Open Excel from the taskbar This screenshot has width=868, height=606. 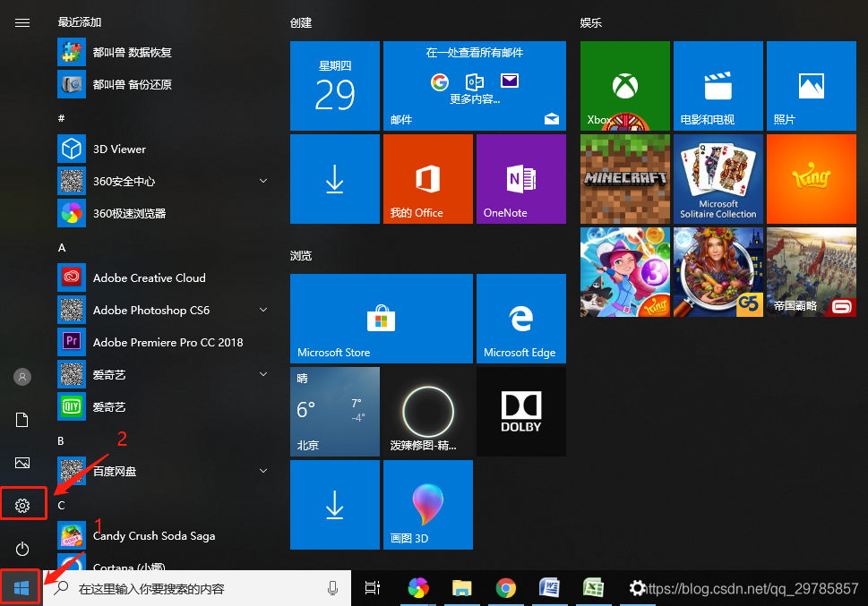[x=594, y=588]
